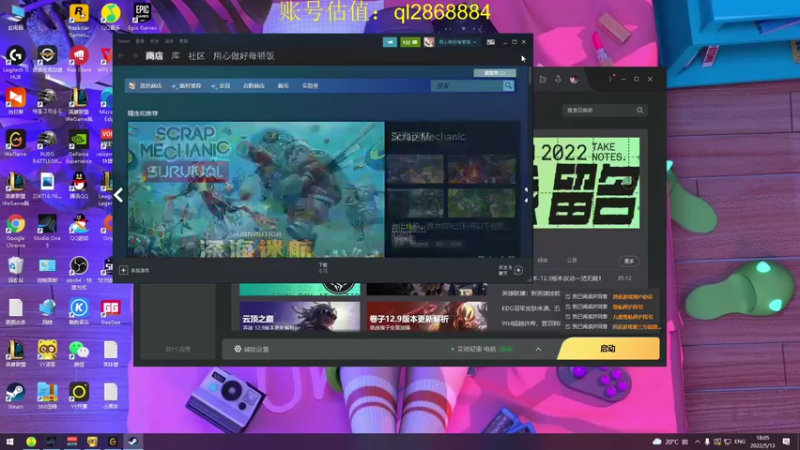Open Labs link in Steam store bar
The width and height of the screenshot is (800, 450).
click(310, 86)
